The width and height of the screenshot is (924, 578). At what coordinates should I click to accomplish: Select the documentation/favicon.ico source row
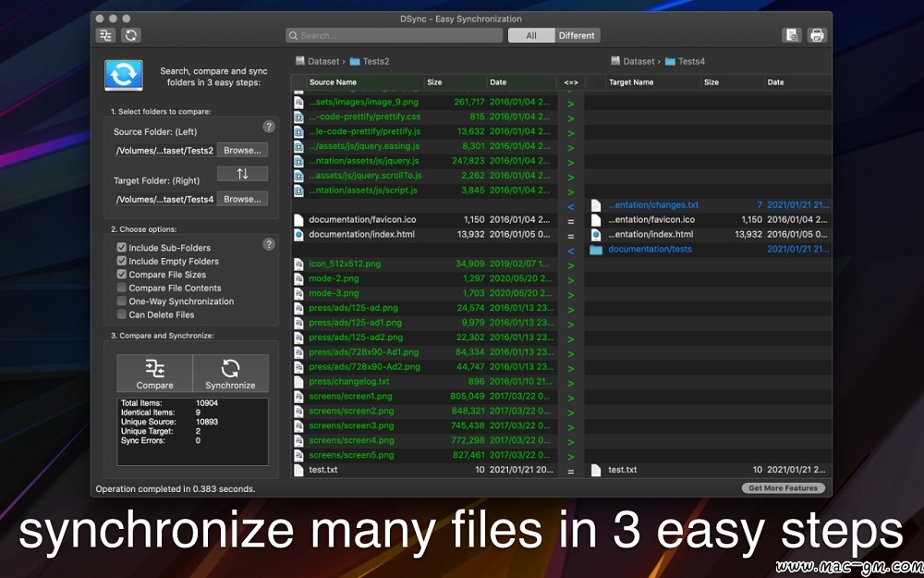point(424,220)
